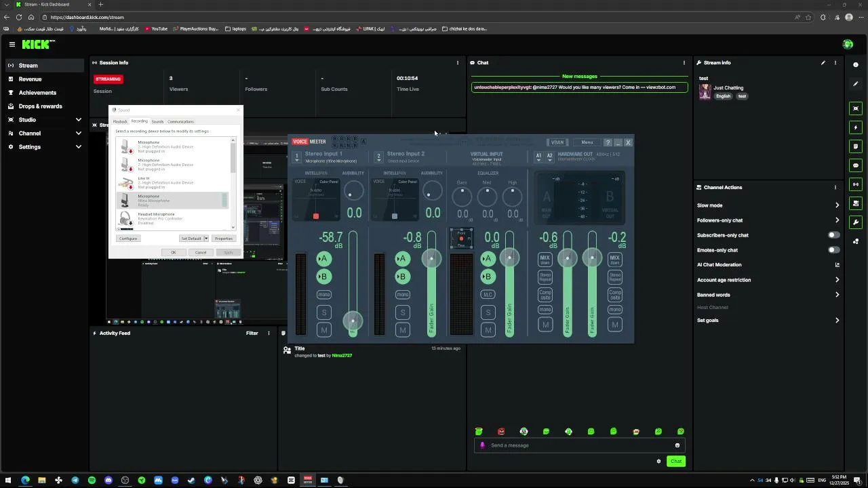Open Voicemeeter help question mark

point(608,142)
